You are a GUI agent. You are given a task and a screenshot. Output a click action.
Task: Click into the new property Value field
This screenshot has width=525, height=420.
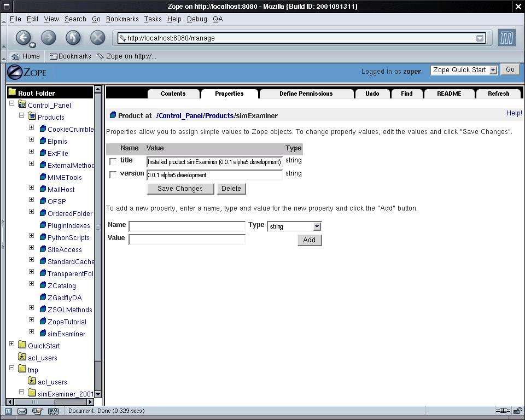tap(187, 240)
